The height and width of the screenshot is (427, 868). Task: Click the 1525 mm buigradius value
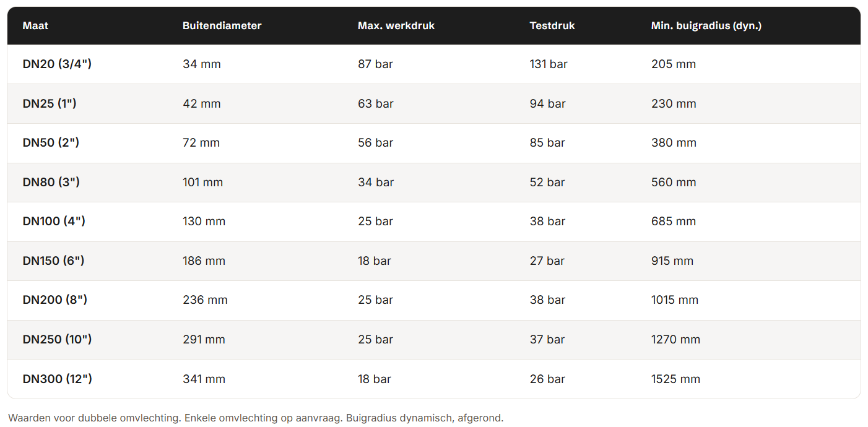pyautogui.click(x=675, y=379)
